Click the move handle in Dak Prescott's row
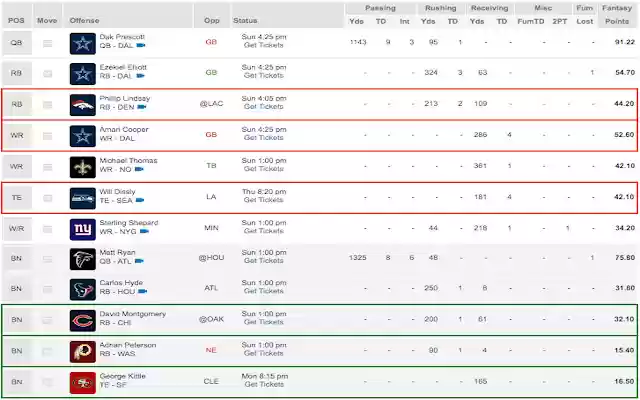The width and height of the screenshot is (640, 400). click(x=48, y=43)
